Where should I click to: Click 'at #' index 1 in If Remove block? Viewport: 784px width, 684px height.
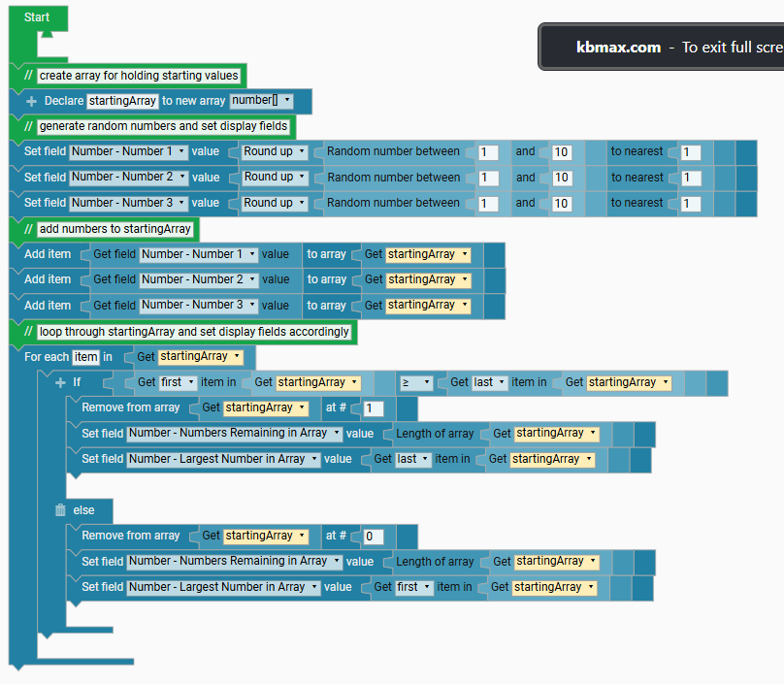pos(374,408)
